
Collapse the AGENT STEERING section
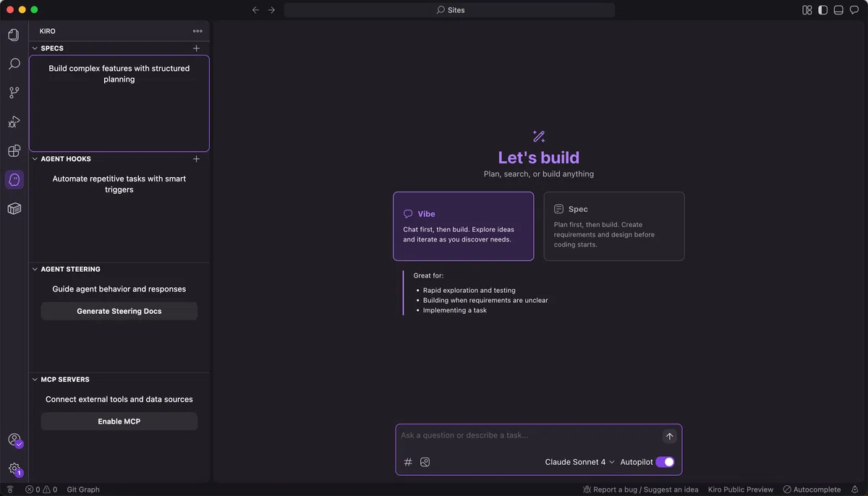(35, 269)
